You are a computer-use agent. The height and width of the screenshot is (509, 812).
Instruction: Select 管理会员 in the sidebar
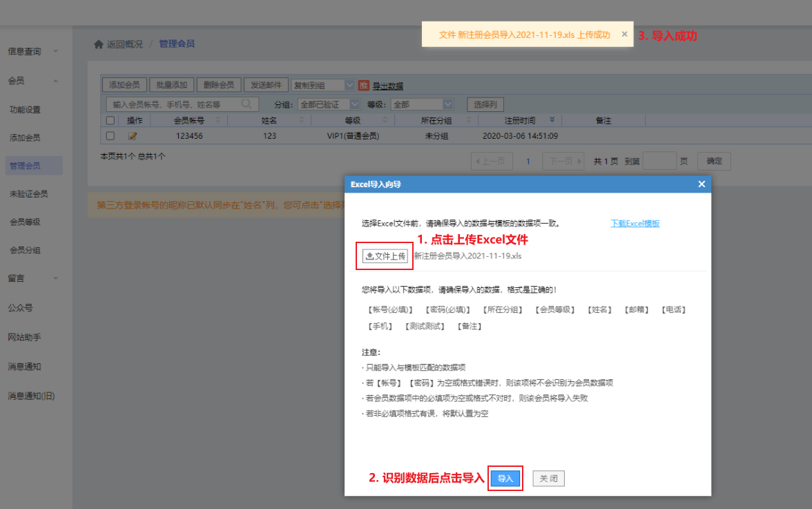tap(34, 166)
